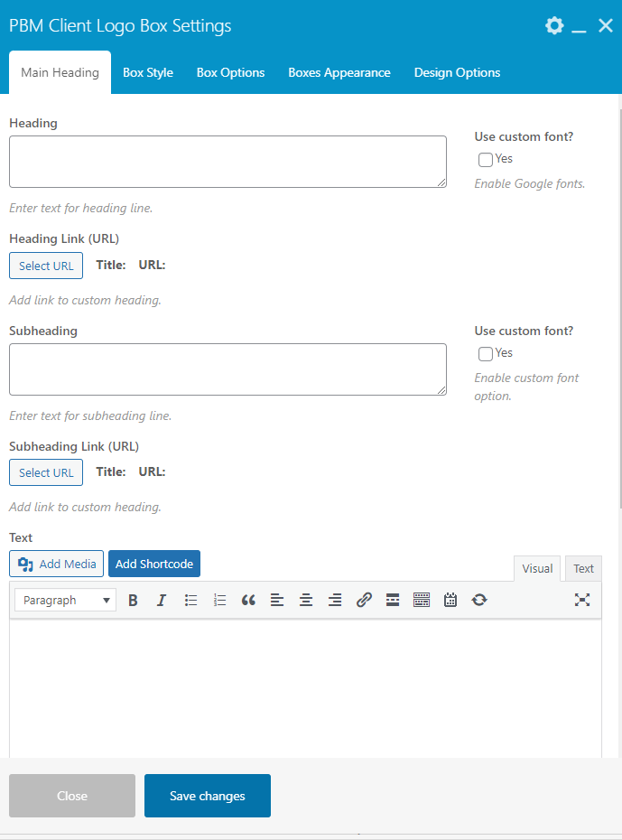
Task: Add a blockquote
Action: [x=248, y=600]
